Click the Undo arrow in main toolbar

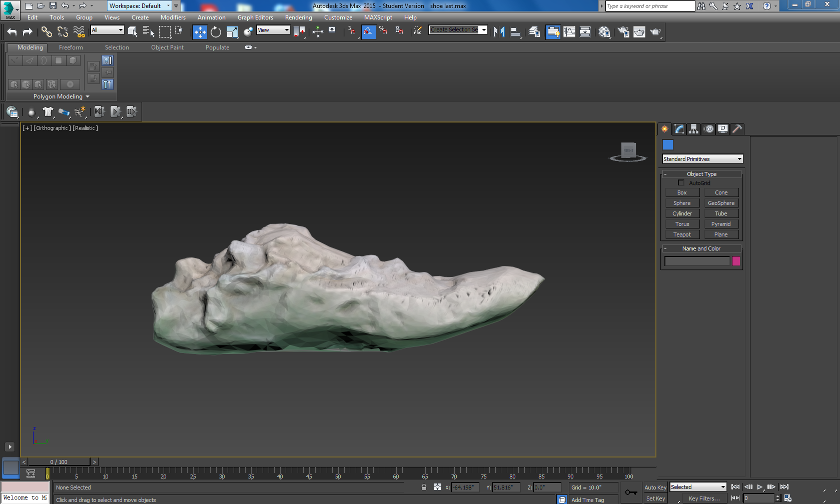pos(12,32)
